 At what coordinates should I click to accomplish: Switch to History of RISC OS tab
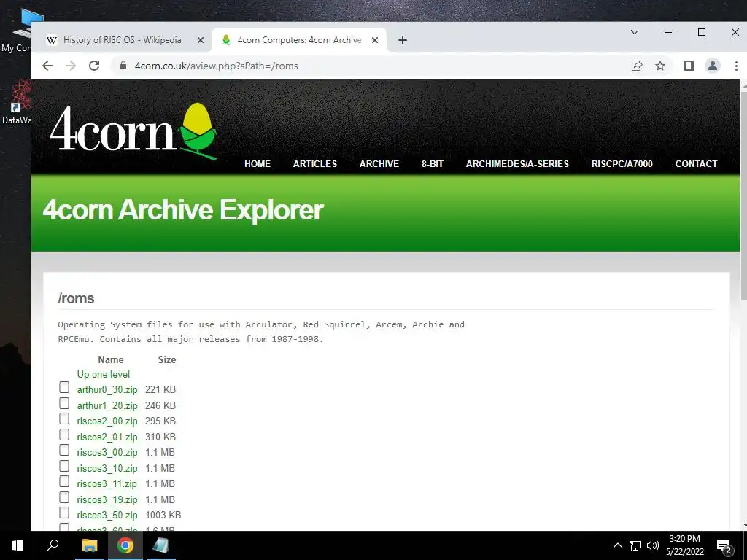coord(122,40)
